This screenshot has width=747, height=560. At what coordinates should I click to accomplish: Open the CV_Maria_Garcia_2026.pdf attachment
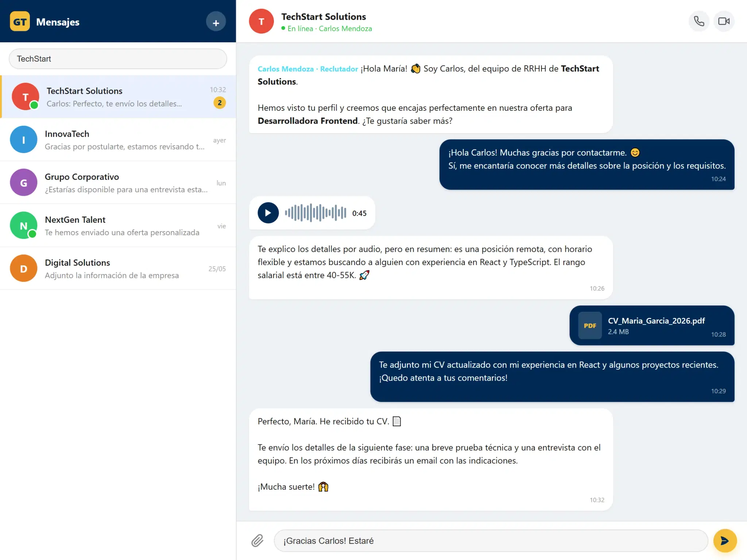click(652, 326)
